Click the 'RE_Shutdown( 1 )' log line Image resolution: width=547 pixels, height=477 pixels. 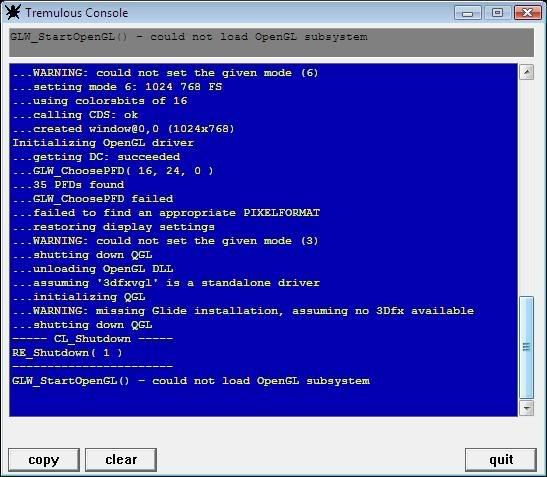67,353
